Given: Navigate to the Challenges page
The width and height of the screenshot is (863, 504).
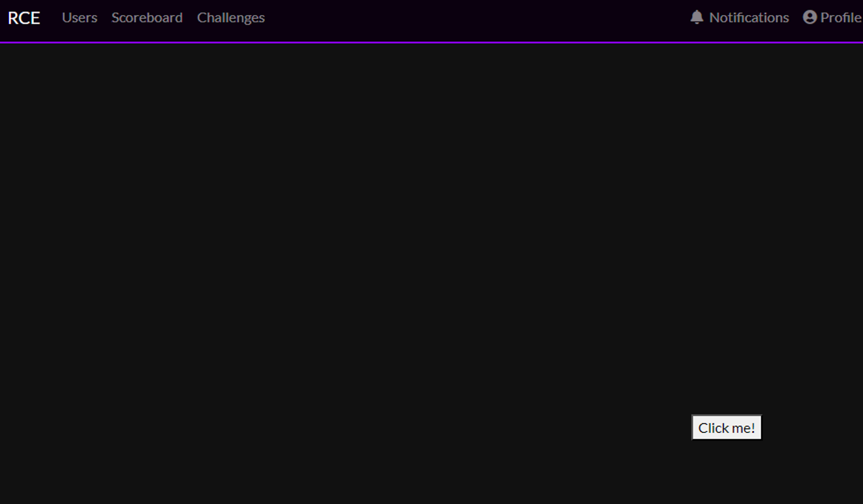Looking at the screenshot, I should [x=231, y=18].
